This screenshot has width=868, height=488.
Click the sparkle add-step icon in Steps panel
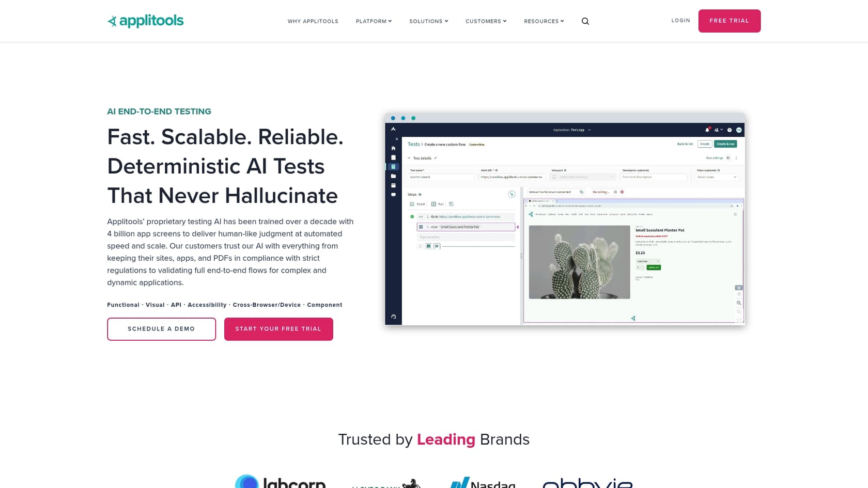point(512,195)
